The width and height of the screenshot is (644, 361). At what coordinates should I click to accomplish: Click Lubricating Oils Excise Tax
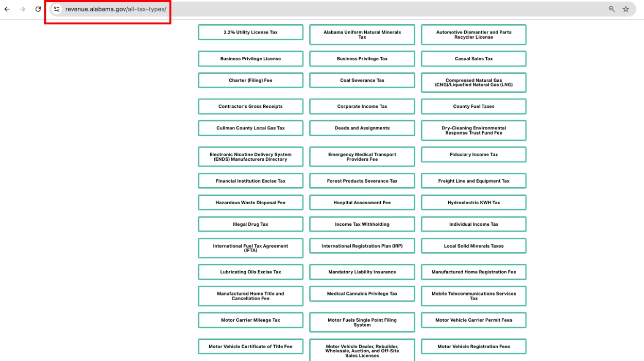pos(250,272)
